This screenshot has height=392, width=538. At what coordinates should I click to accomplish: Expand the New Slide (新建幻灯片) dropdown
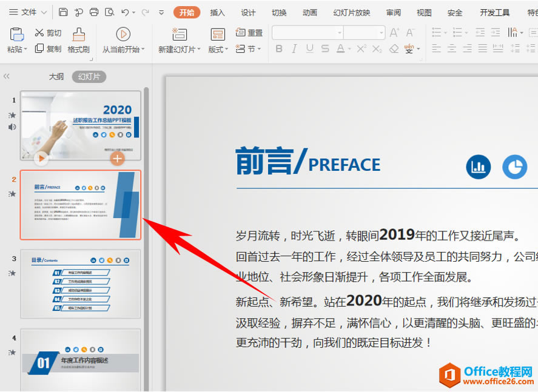pyautogui.click(x=179, y=49)
